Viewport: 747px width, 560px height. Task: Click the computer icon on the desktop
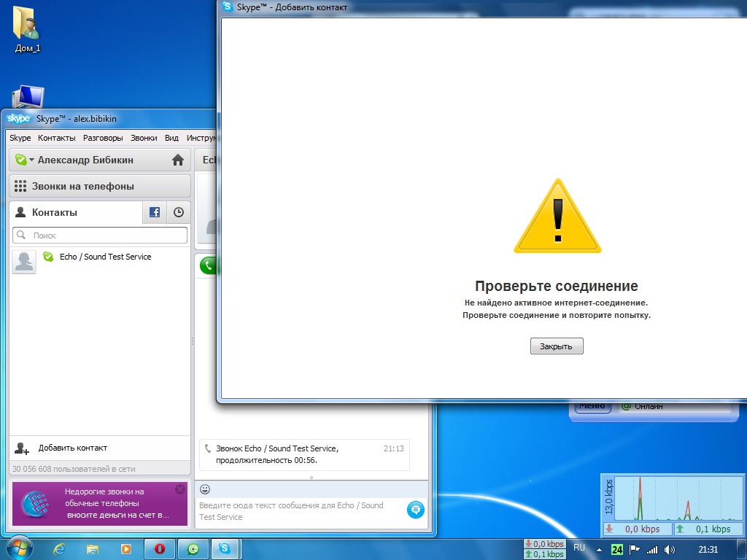click(x=28, y=97)
